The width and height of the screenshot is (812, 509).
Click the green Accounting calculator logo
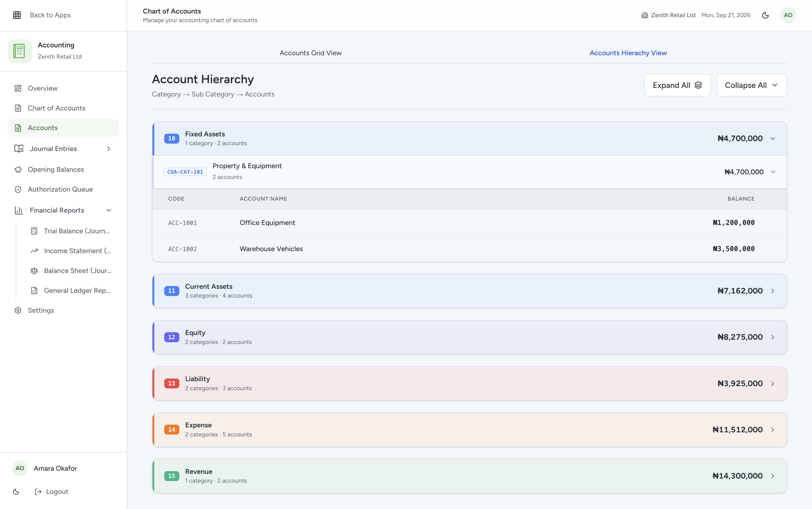click(x=20, y=51)
